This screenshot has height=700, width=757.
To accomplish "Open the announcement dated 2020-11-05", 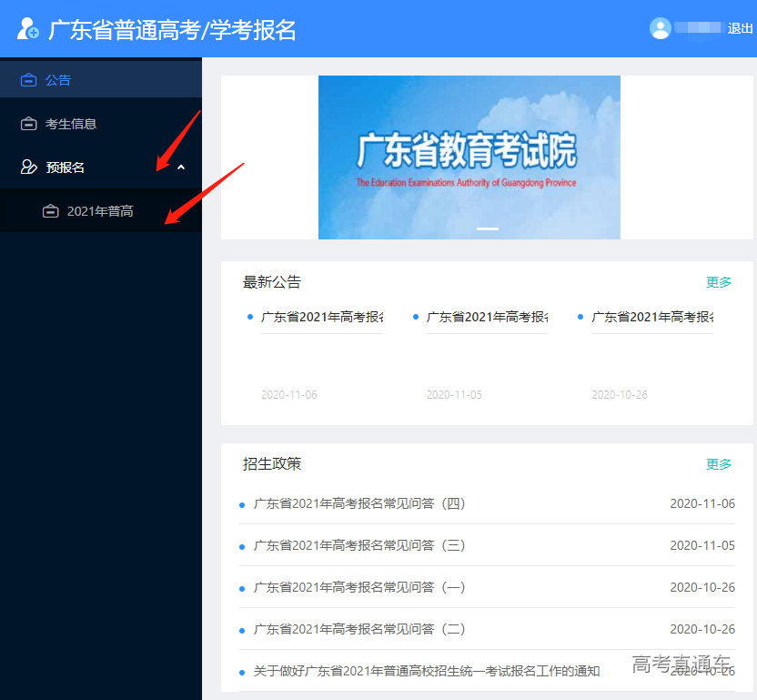I will click(487, 317).
